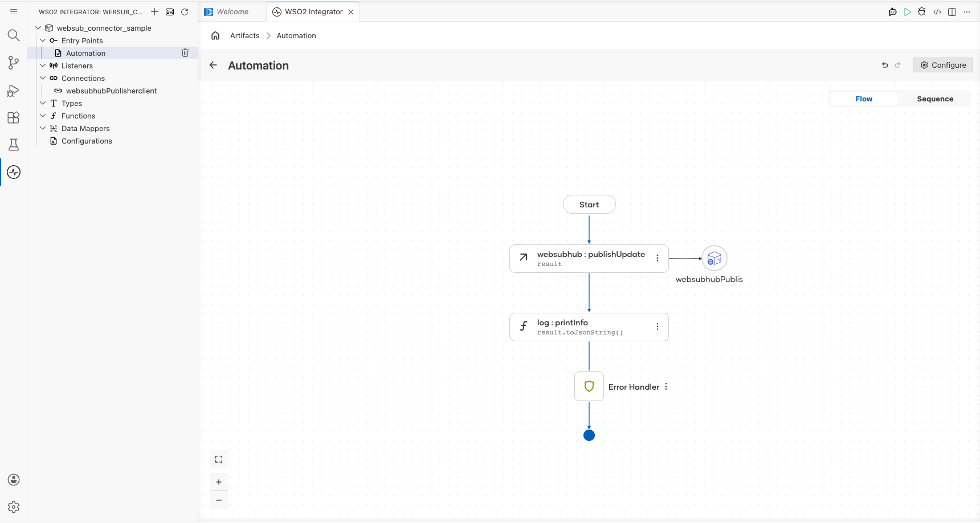Image resolution: width=980 pixels, height=523 pixels.
Task: Go to home in breadcrumb
Action: tap(215, 35)
